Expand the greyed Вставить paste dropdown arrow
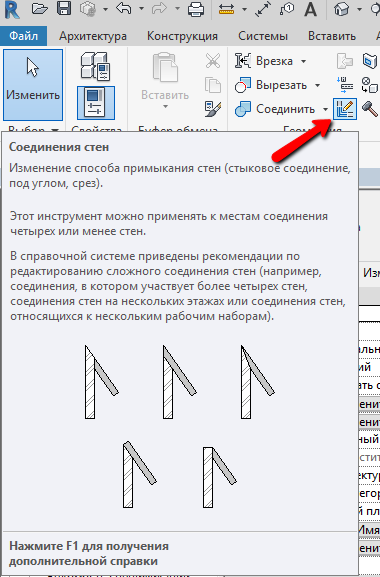 click(x=165, y=107)
